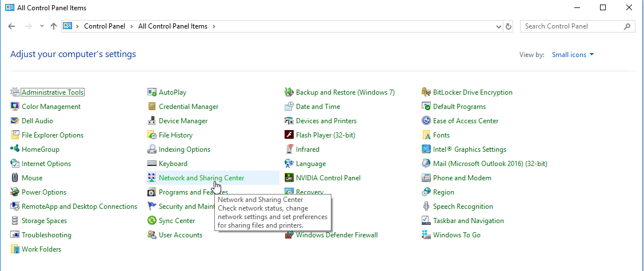Click the Work Folders icon
This screenshot has width=644, height=271.
click(x=15, y=249)
